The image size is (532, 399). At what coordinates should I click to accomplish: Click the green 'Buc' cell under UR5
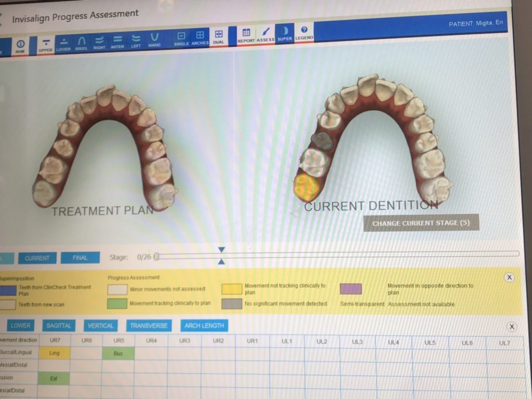tap(118, 353)
